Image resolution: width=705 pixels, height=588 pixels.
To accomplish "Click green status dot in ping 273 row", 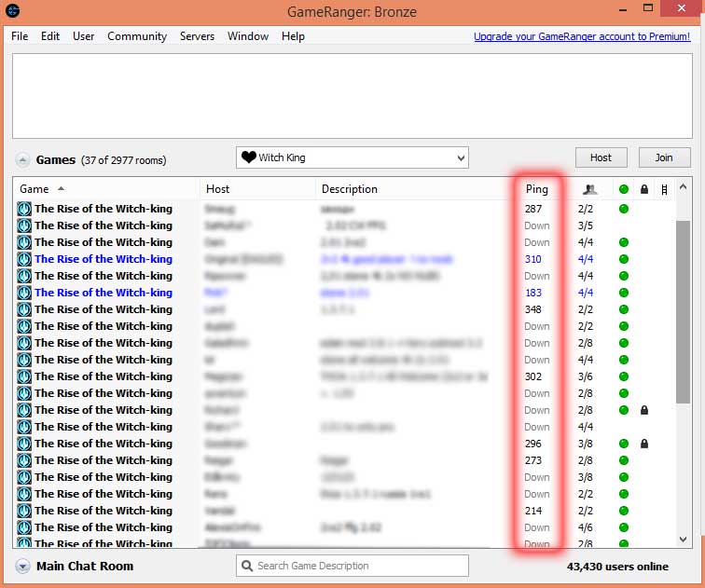I will tap(624, 460).
